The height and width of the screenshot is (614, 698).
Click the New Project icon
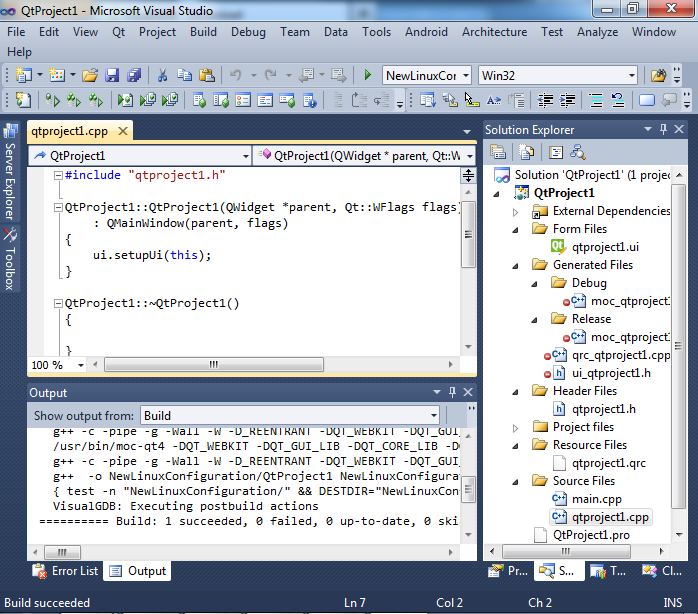[23, 75]
